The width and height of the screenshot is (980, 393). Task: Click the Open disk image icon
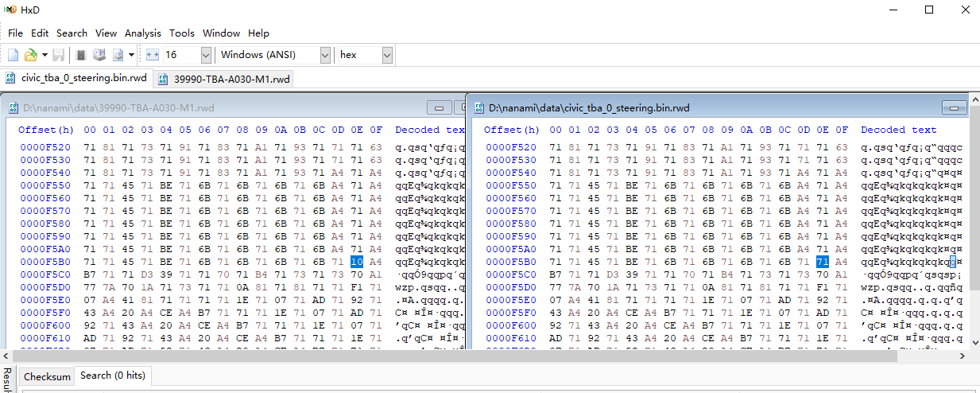click(118, 55)
